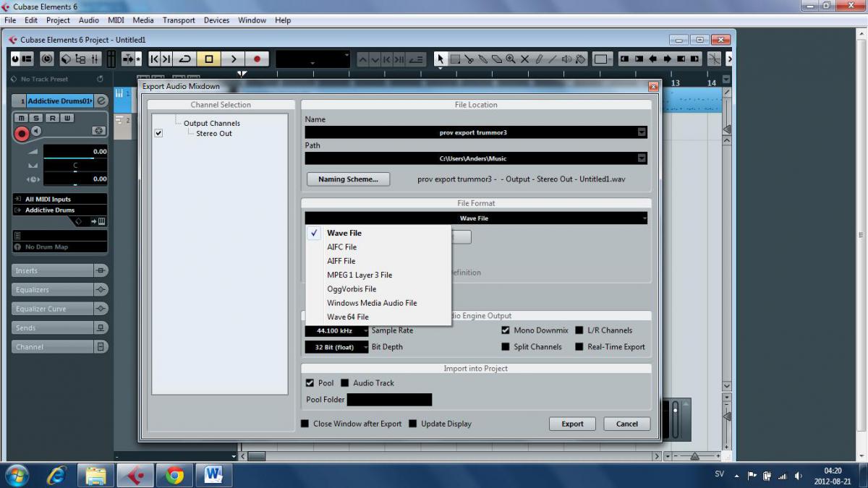Uncheck the Mono Downmix checkbox
The image size is (868, 488).
click(x=506, y=330)
